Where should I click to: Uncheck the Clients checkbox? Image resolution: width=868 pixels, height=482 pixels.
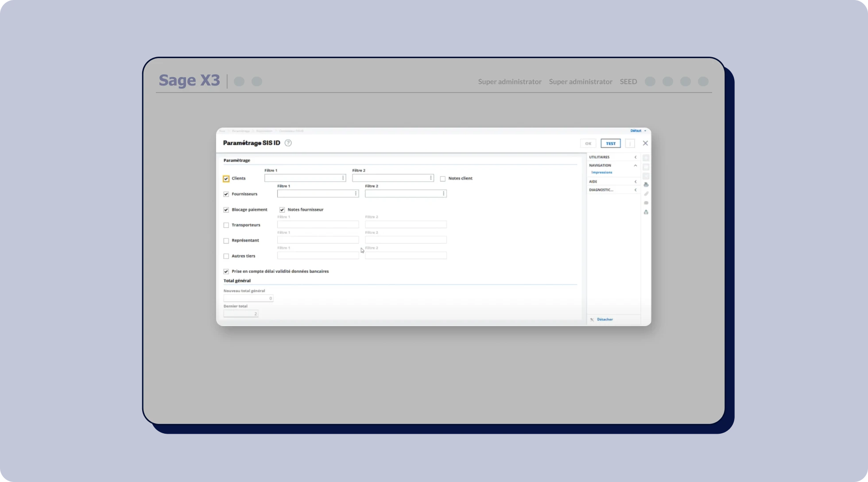coord(226,179)
